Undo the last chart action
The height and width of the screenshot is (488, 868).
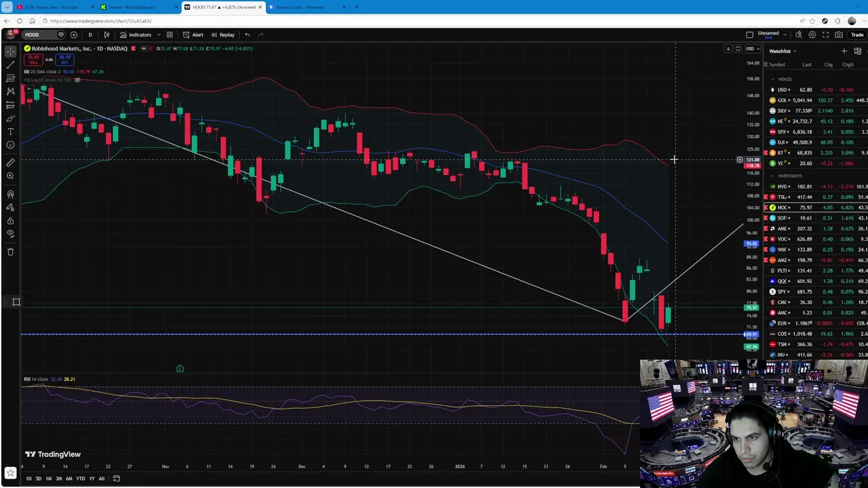click(248, 35)
